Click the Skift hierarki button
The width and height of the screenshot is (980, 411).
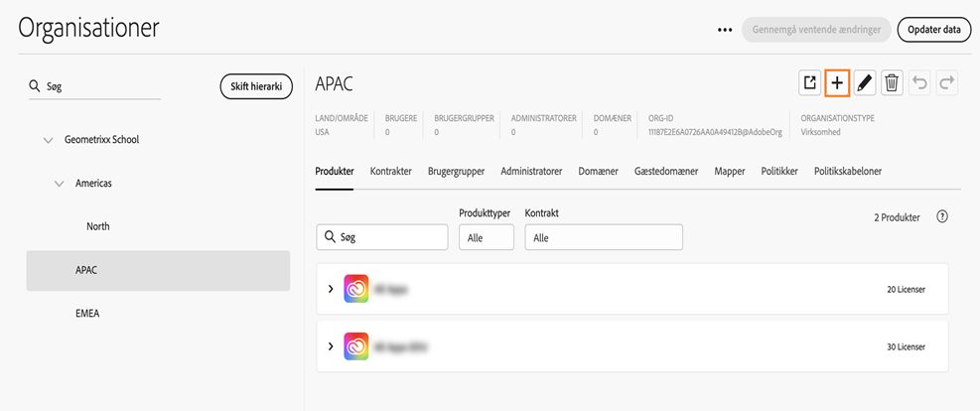point(256,86)
